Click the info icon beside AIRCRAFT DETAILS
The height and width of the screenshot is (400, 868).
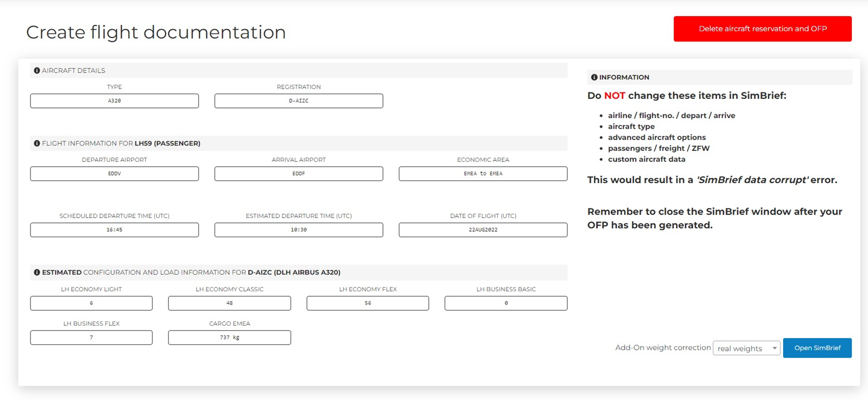point(37,70)
